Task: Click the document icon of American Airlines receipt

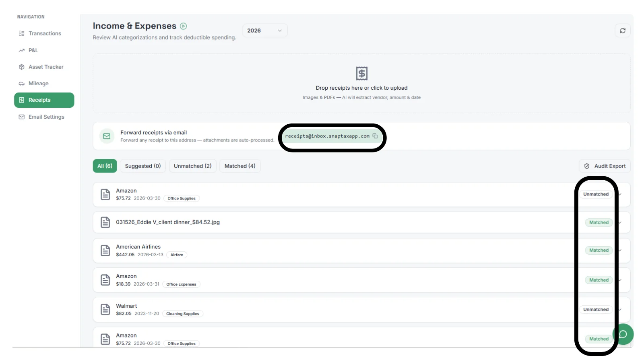Action: tap(105, 251)
